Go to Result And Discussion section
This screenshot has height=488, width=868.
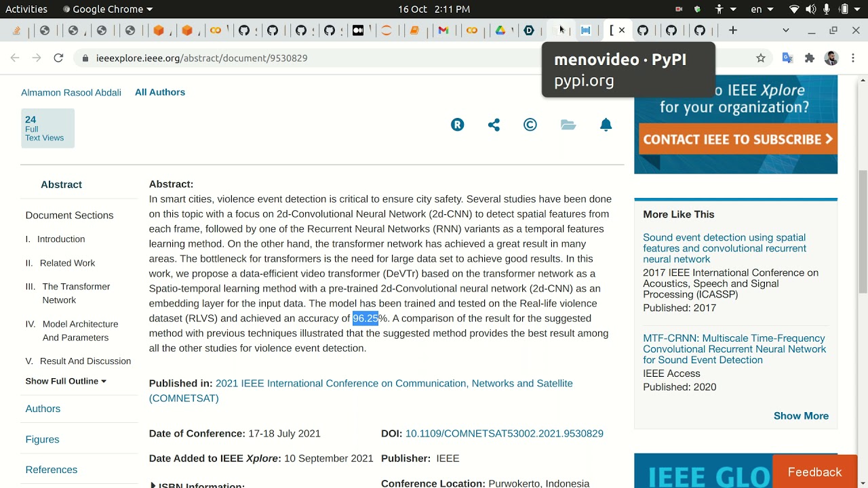[x=85, y=361]
